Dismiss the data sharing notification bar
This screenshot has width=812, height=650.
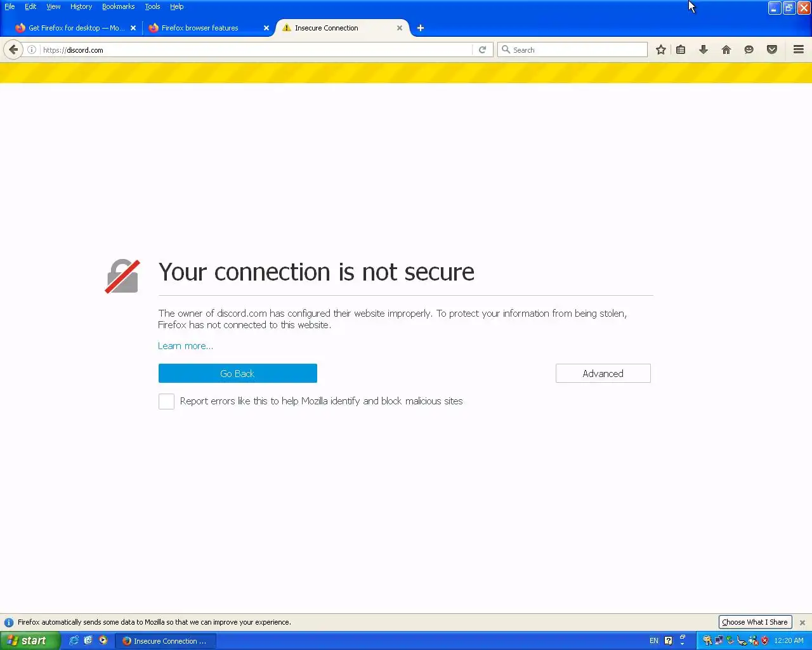802,623
